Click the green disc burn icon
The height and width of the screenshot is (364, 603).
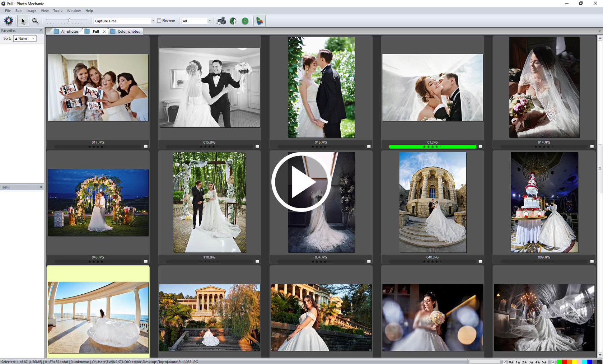pos(245,21)
